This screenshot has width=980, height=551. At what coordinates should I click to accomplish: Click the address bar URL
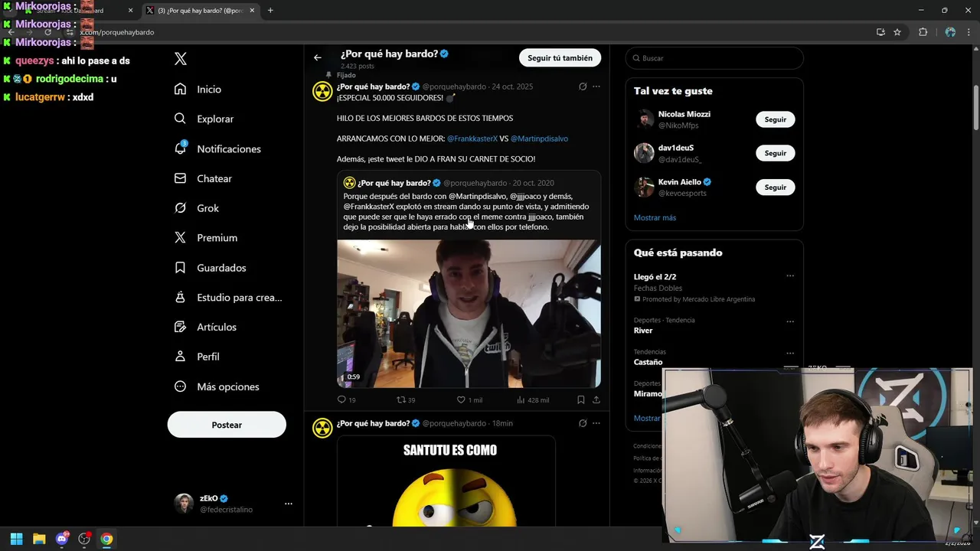(117, 32)
